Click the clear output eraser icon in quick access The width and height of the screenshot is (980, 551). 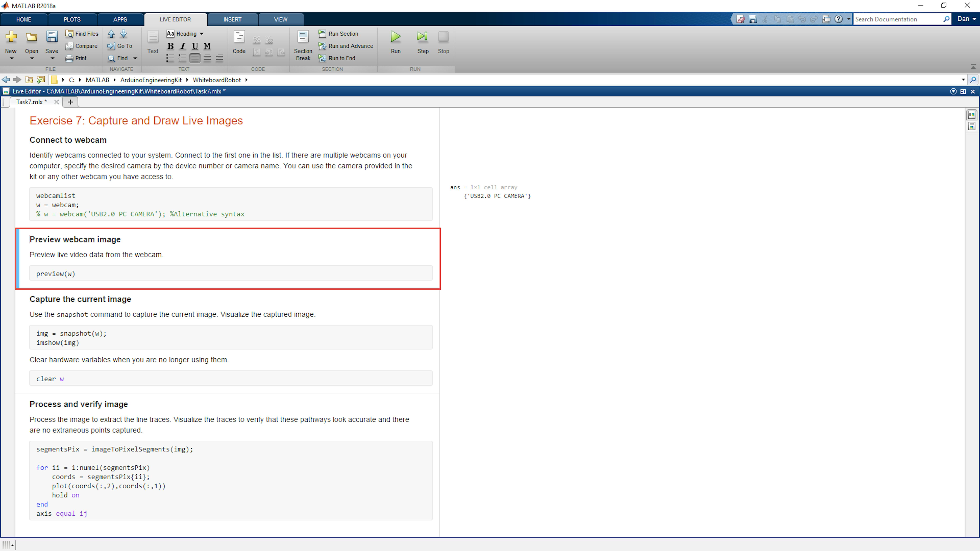[x=740, y=19]
